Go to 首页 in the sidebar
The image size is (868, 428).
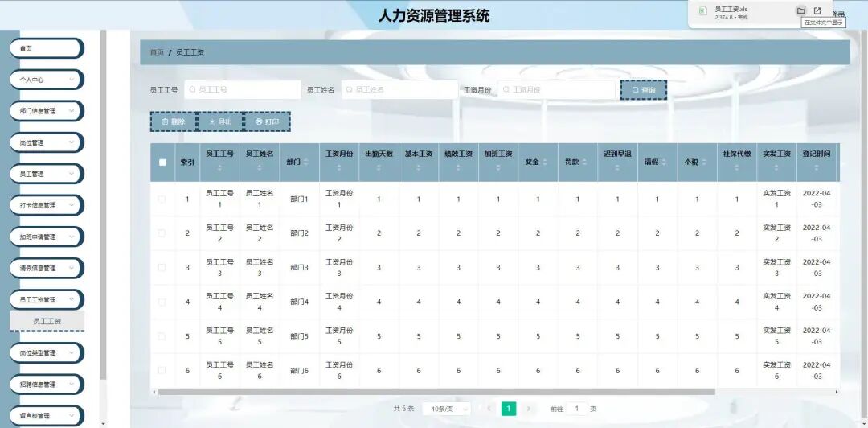pos(47,48)
